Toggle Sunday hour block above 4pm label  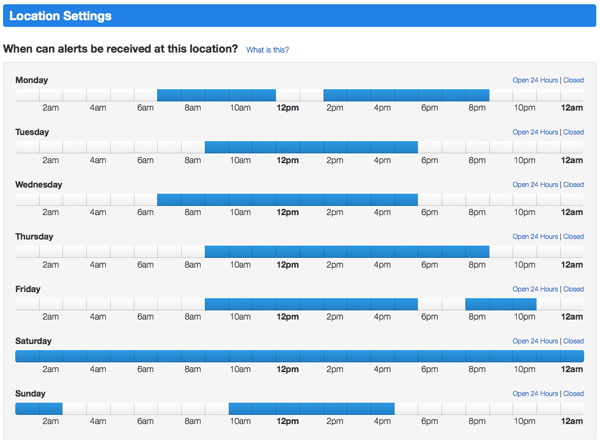coord(383,409)
